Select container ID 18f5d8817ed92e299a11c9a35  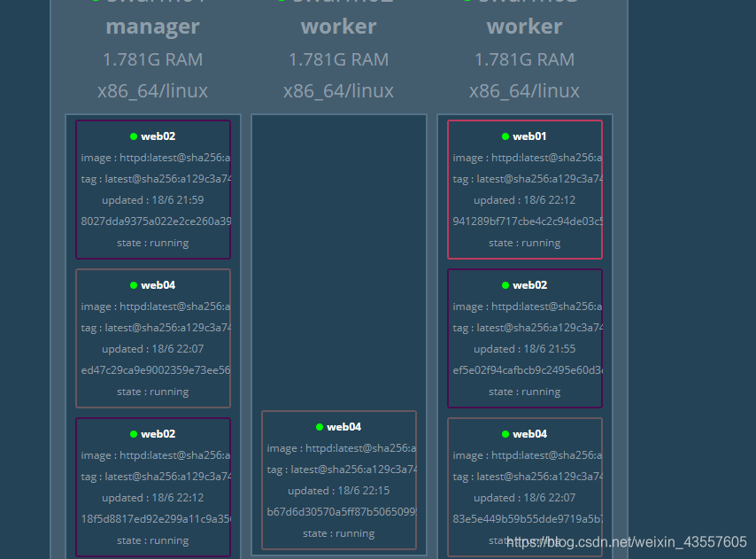click(x=156, y=519)
